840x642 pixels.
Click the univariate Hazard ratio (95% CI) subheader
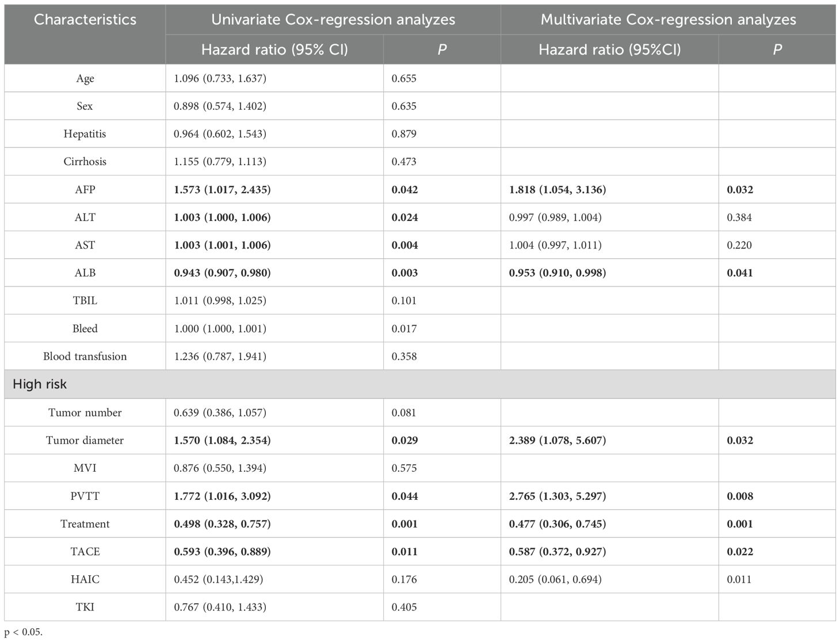(x=274, y=49)
